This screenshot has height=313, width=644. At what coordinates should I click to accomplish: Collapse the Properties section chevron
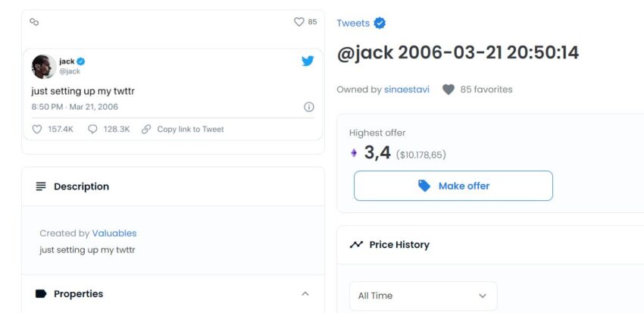point(305,294)
